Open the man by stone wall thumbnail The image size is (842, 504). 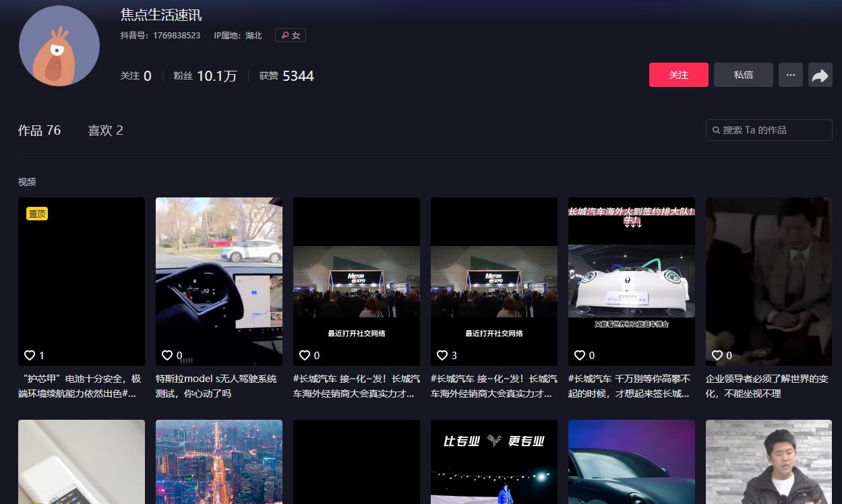pyautogui.click(x=769, y=462)
